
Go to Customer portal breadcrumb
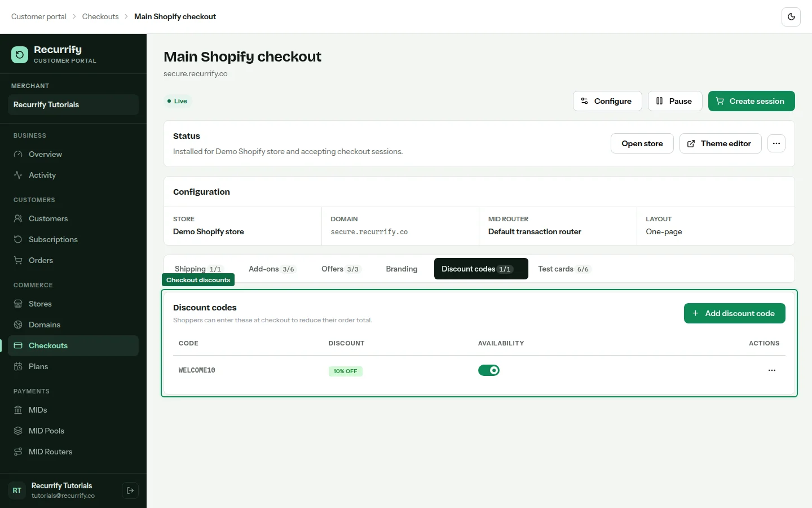(39, 16)
